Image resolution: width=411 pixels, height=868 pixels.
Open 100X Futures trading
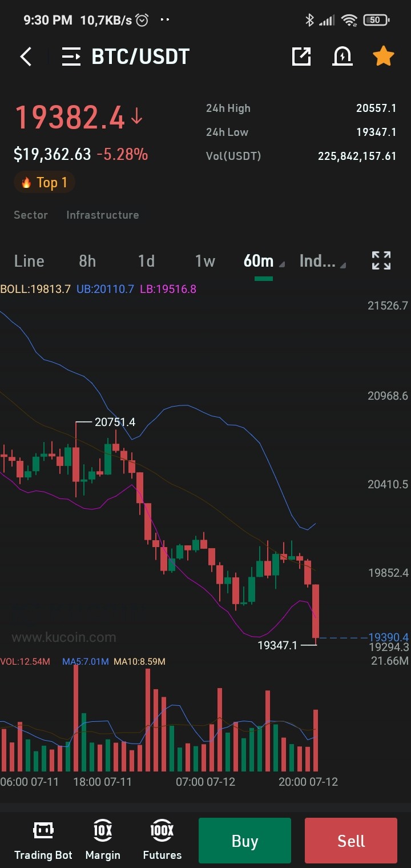pos(162,841)
